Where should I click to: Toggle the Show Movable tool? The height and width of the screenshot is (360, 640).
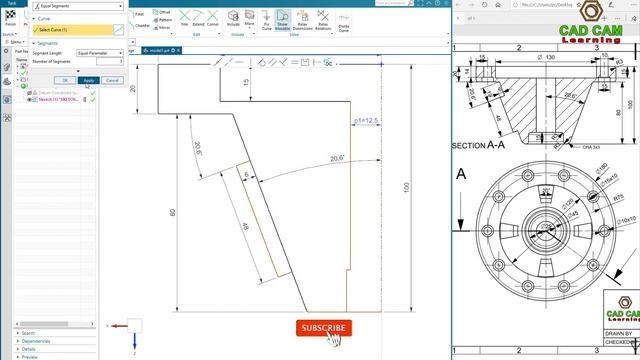282,20
